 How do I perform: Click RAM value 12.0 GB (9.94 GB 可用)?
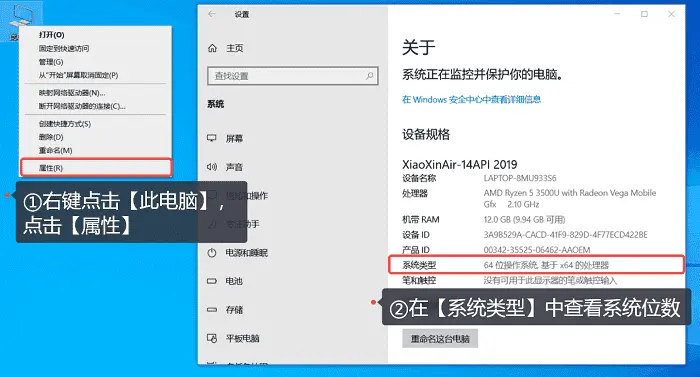coord(525,219)
